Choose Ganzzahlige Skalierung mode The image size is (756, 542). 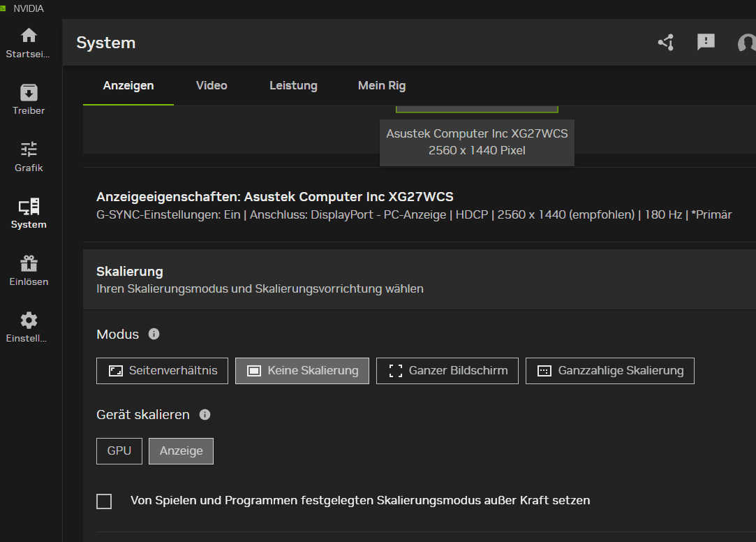tap(610, 371)
